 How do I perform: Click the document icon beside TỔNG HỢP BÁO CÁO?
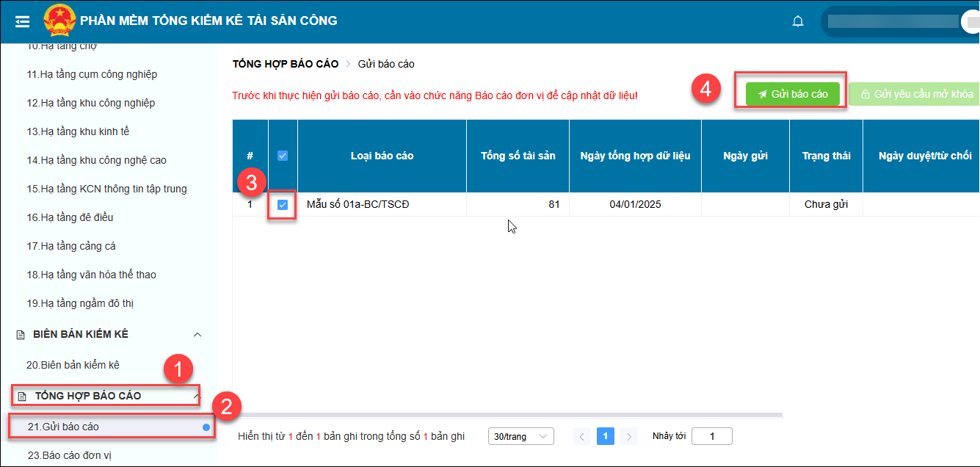tap(22, 397)
